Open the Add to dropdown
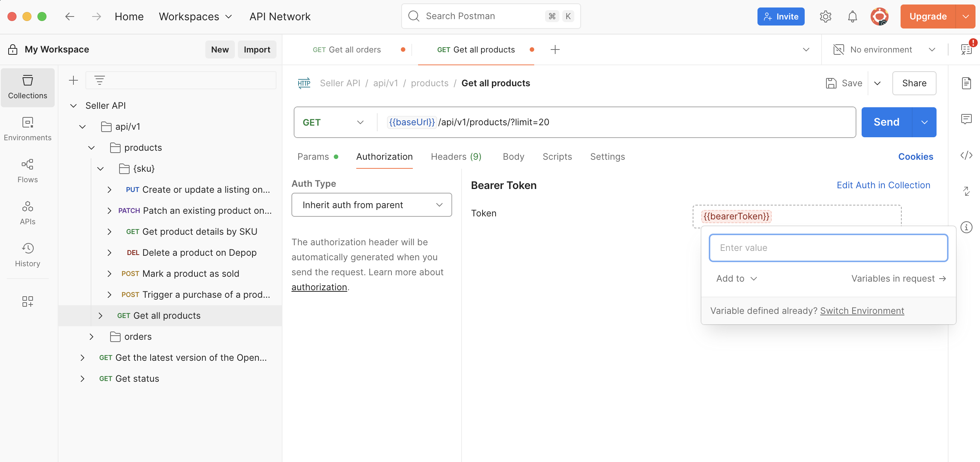 pyautogui.click(x=736, y=278)
